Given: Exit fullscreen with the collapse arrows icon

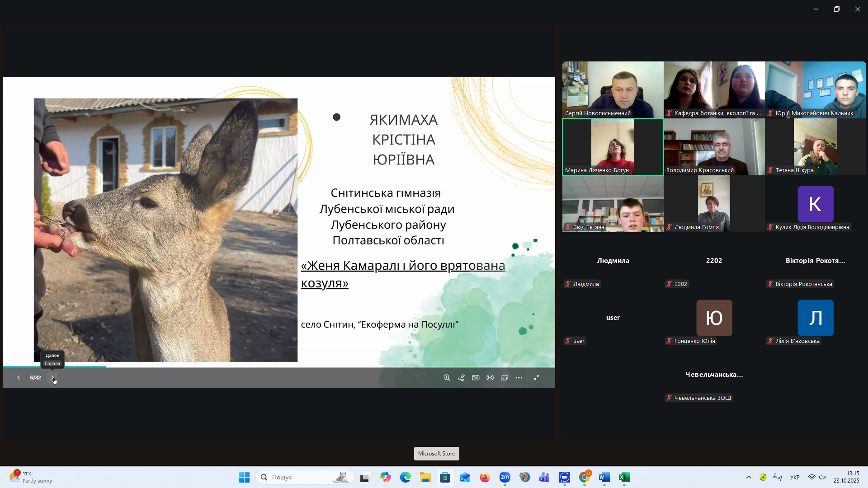Looking at the screenshot, I should [x=537, y=378].
